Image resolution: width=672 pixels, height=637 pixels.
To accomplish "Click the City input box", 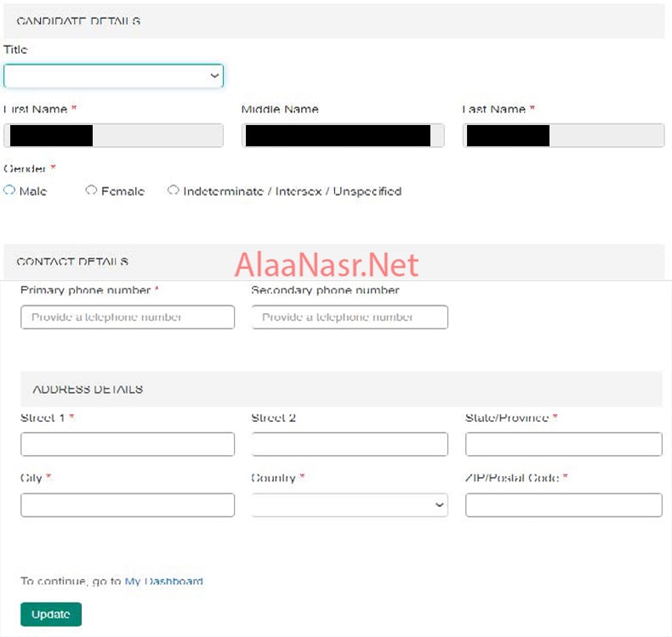I will tap(127, 504).
